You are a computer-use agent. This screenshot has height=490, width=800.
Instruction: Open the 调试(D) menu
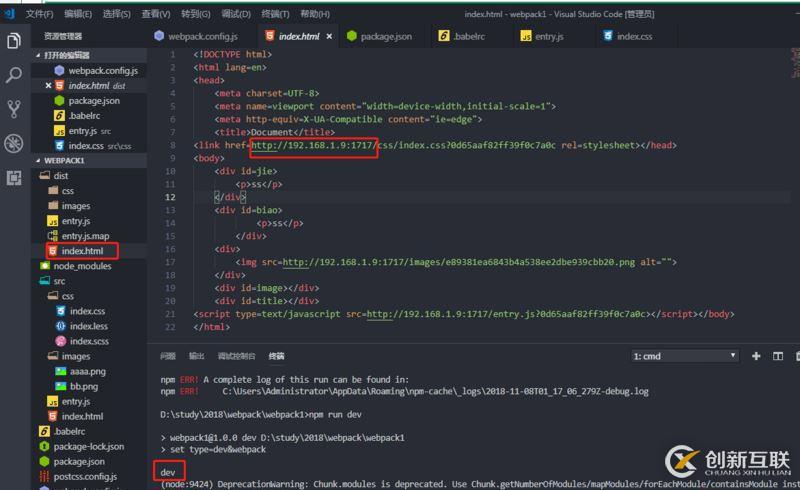click(x=236, y=14)
